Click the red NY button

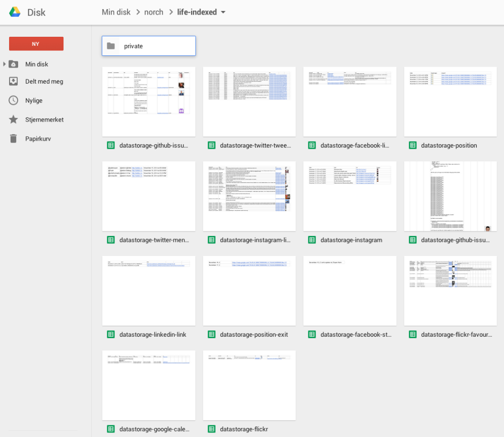click(36, 44)
